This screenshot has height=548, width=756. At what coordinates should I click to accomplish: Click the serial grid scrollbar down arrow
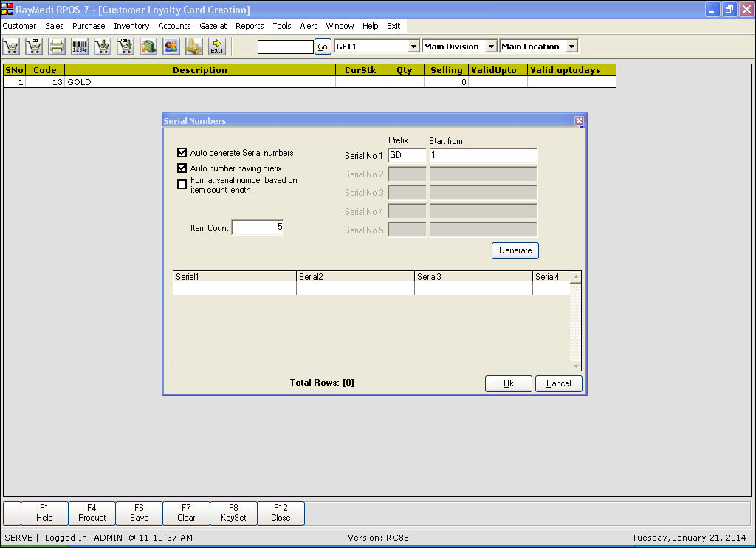pos(576,366)
